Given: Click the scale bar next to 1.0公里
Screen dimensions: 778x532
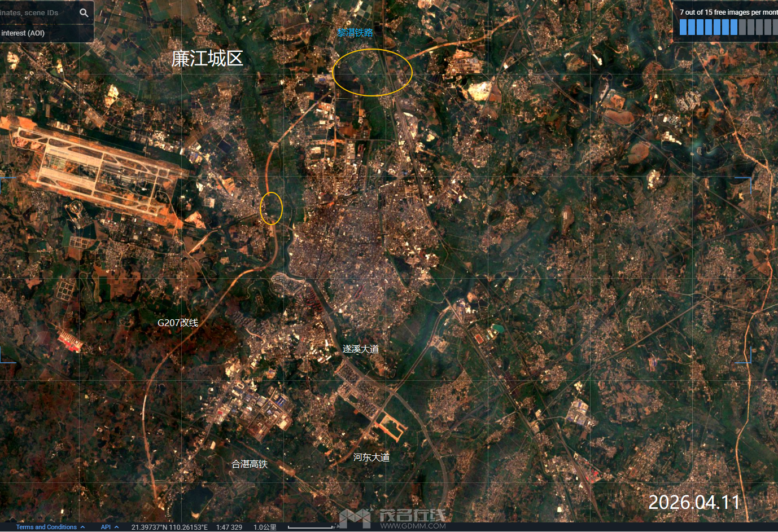Looking at the screenshot, I should [310, 528].
